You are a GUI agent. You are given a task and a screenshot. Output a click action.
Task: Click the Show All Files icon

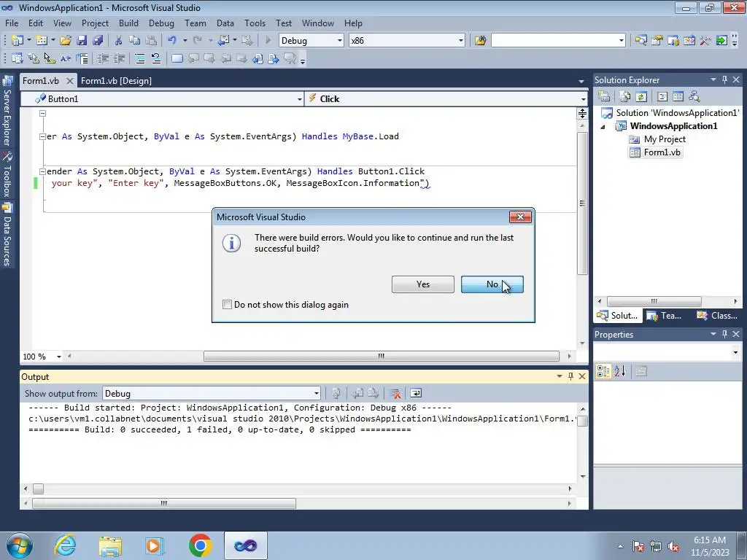pos(625,96)
